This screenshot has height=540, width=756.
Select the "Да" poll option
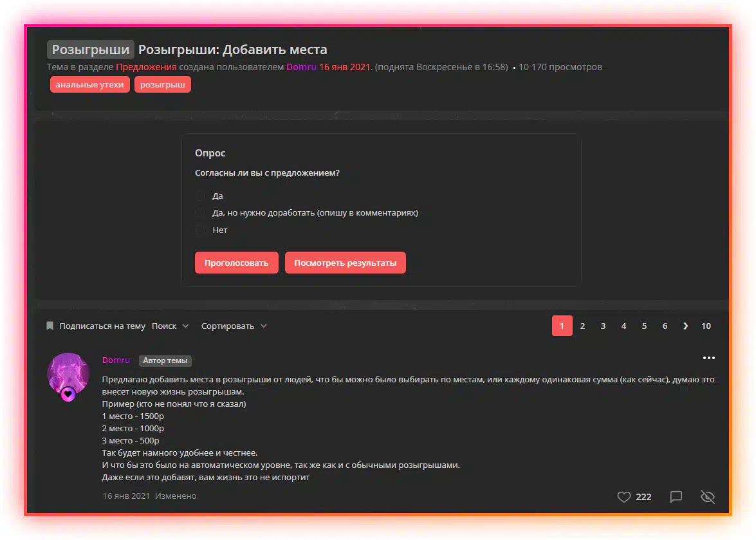coord(201,196)
